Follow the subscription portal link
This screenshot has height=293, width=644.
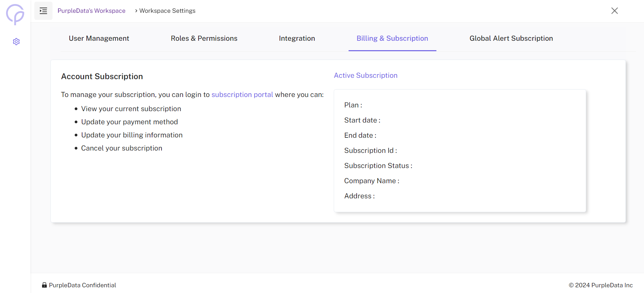tap(242, 95)
